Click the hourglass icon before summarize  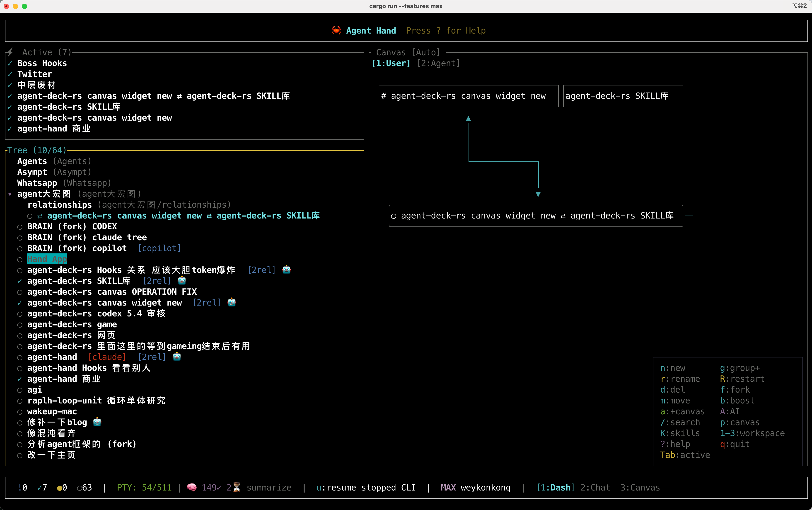click(x=237, y=487)
